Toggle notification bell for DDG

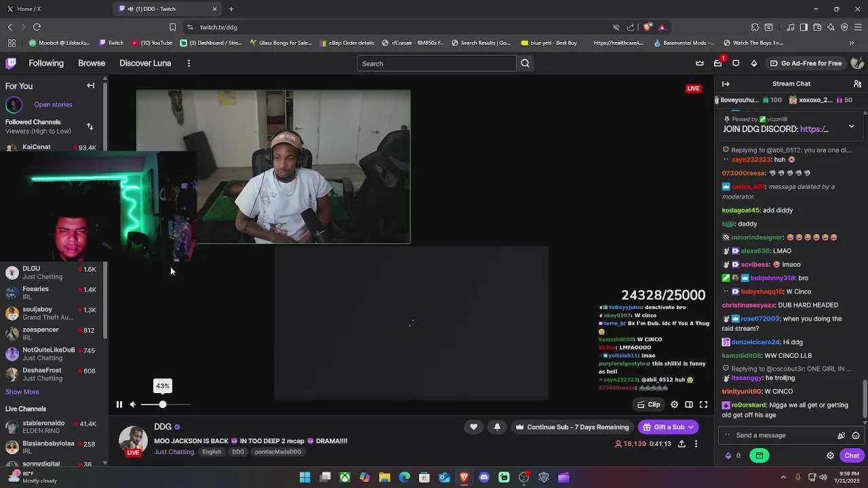(497, 427)
